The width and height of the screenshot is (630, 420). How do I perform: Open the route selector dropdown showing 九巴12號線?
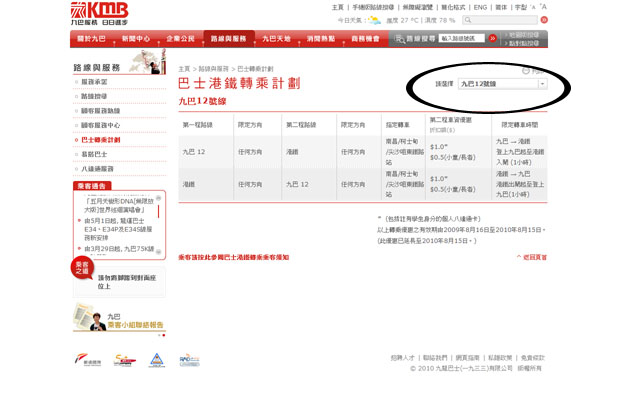pos(502,84)
